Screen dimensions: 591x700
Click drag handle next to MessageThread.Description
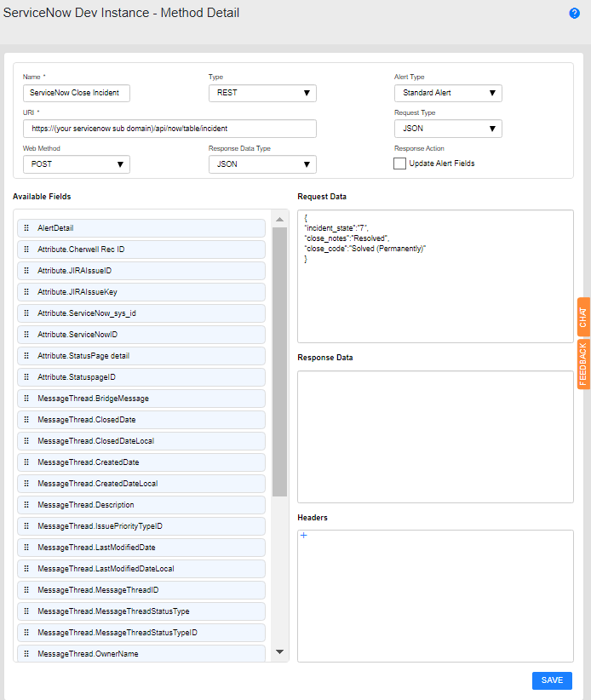coord(26,505)
